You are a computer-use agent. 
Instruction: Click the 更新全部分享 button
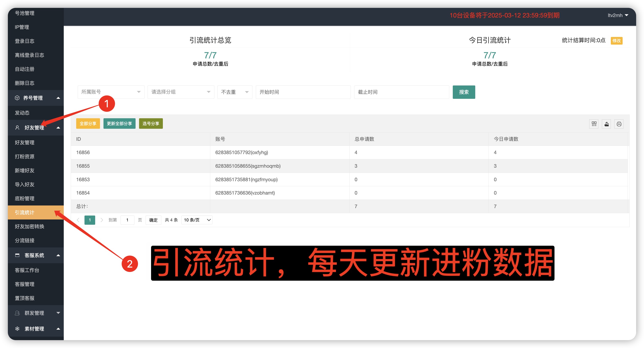[119, 124]
